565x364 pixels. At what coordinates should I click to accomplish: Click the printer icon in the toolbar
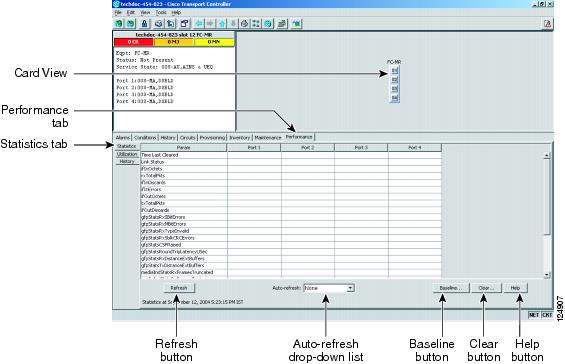(158, 24)
